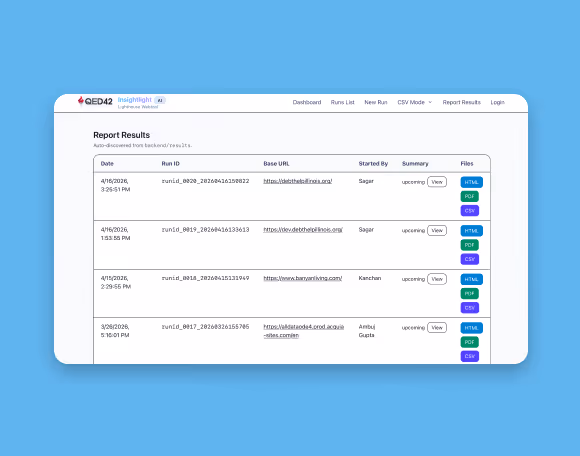The image size is (580, 456).
Task: Click the Login link
Action: point(497,102)
